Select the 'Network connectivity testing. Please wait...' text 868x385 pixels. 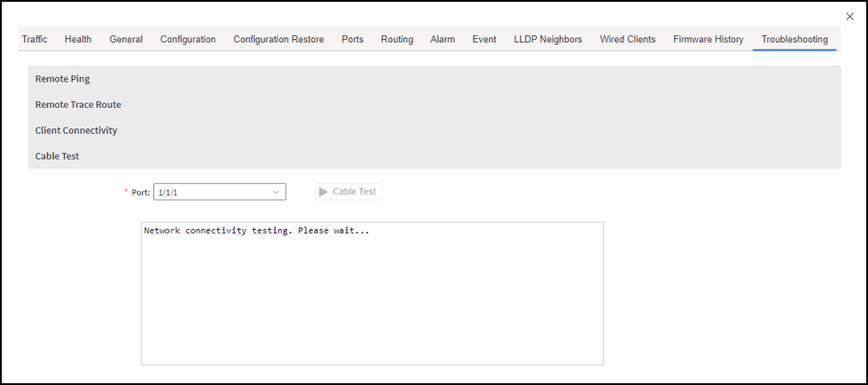pyautogui.click(x=256, y=231)
